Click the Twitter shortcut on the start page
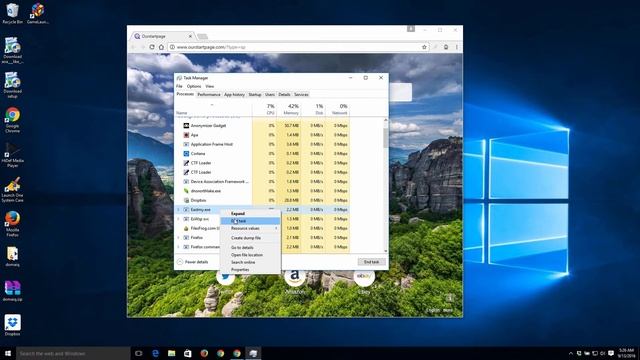 [x=226, y=280]
